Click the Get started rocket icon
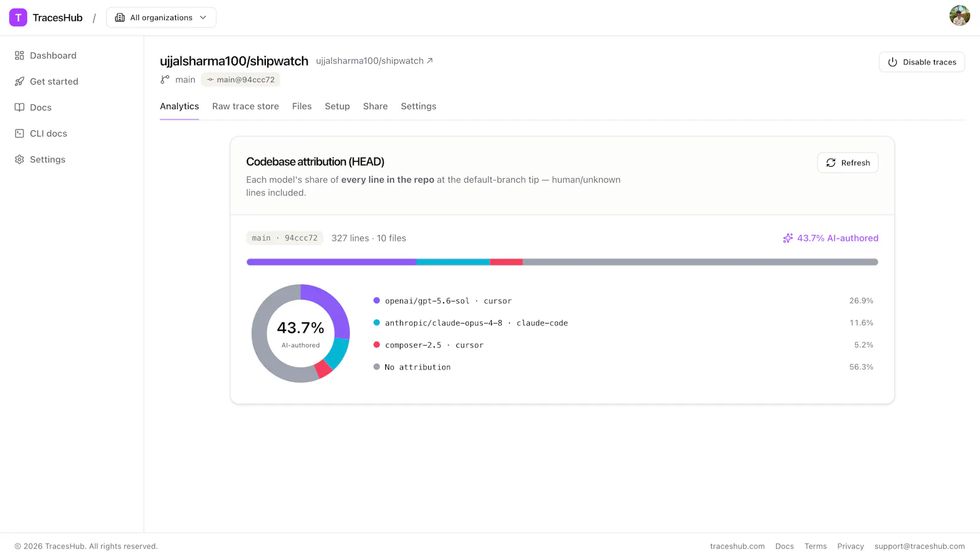 (20, 81)
